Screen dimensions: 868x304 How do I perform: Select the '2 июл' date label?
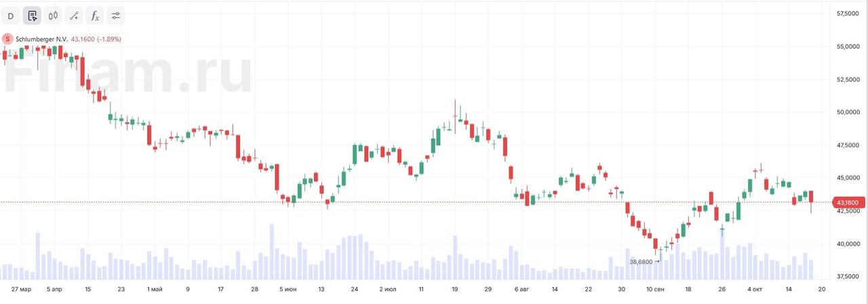(x=388, y=289)
